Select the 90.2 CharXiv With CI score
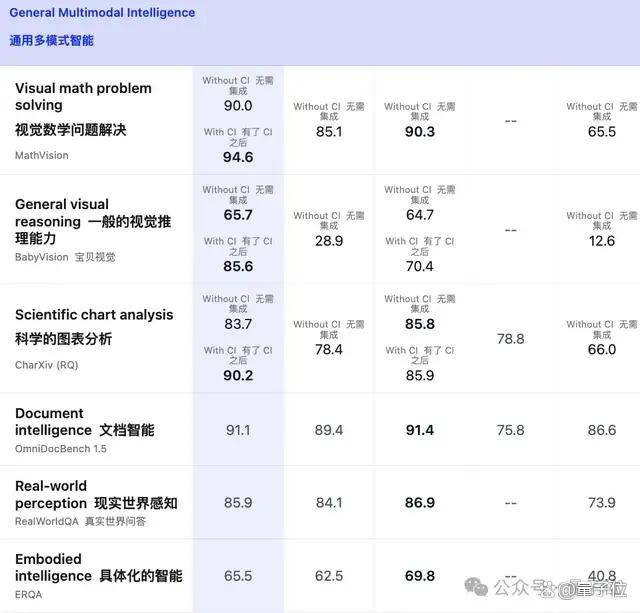640x613 pixels. tap(238, 375)
